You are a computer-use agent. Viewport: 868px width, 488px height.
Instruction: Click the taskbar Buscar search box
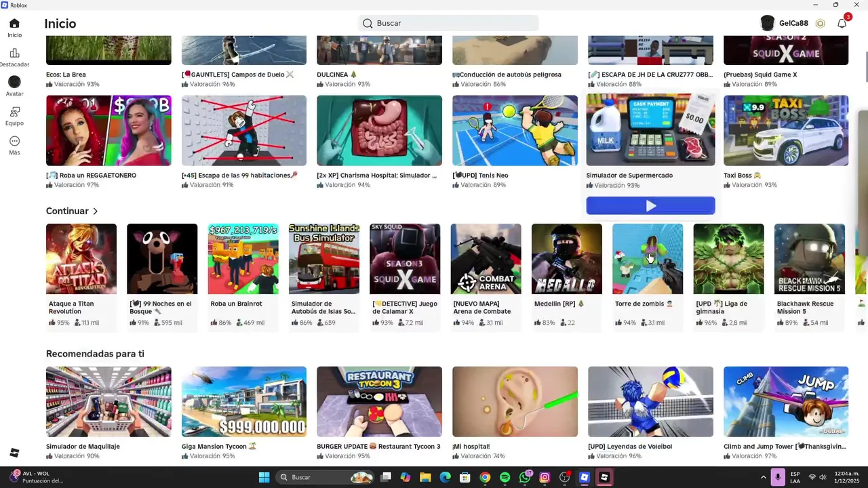click(325, 477)
